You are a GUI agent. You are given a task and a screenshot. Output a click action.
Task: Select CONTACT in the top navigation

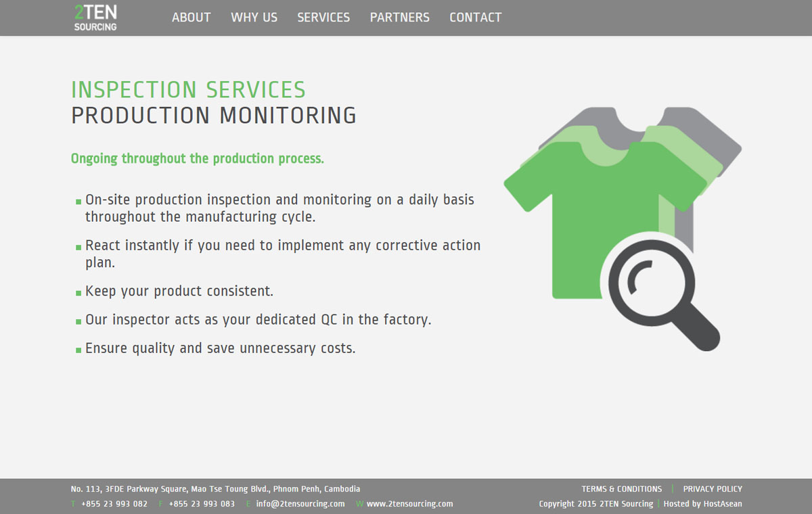pos(475,18)
